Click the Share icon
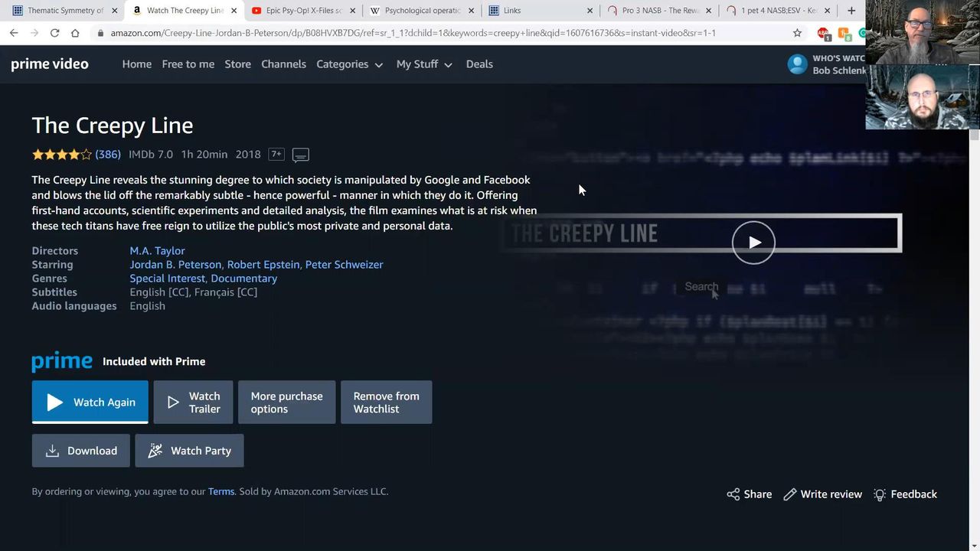 pos(733,494)
